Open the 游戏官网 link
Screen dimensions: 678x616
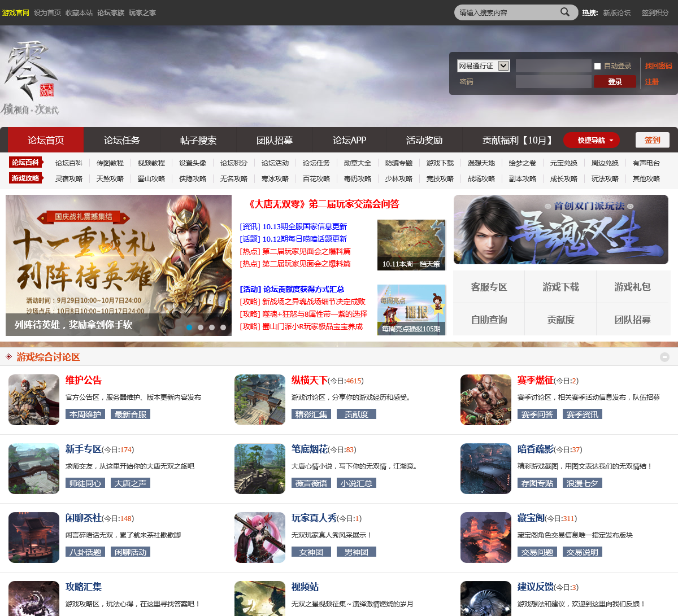[16, 12]
